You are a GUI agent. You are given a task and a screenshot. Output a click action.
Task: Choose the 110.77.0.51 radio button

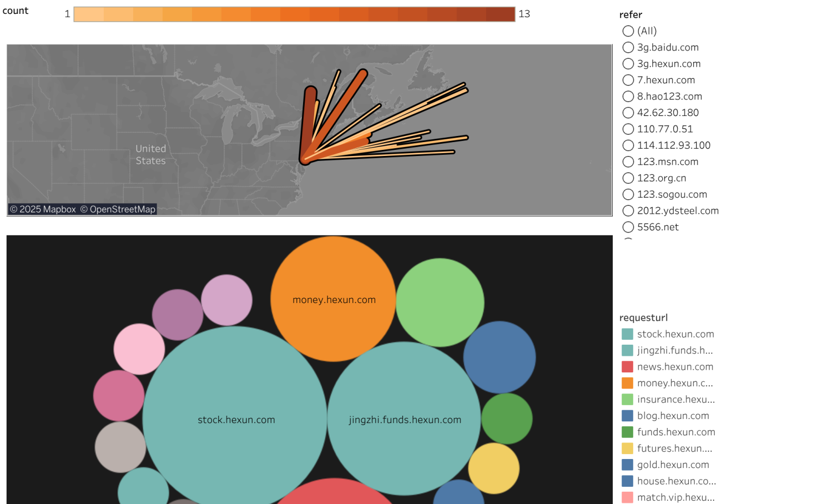[x=628, y=129]
